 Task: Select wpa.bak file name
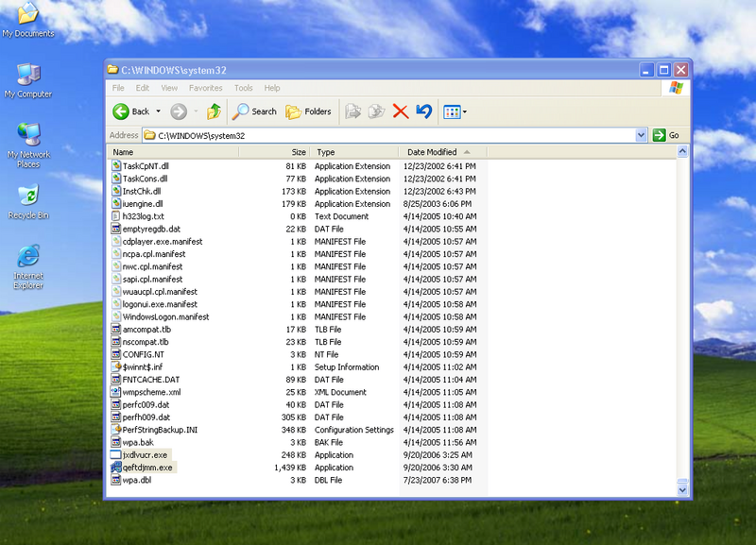click(x=138, y=442)
